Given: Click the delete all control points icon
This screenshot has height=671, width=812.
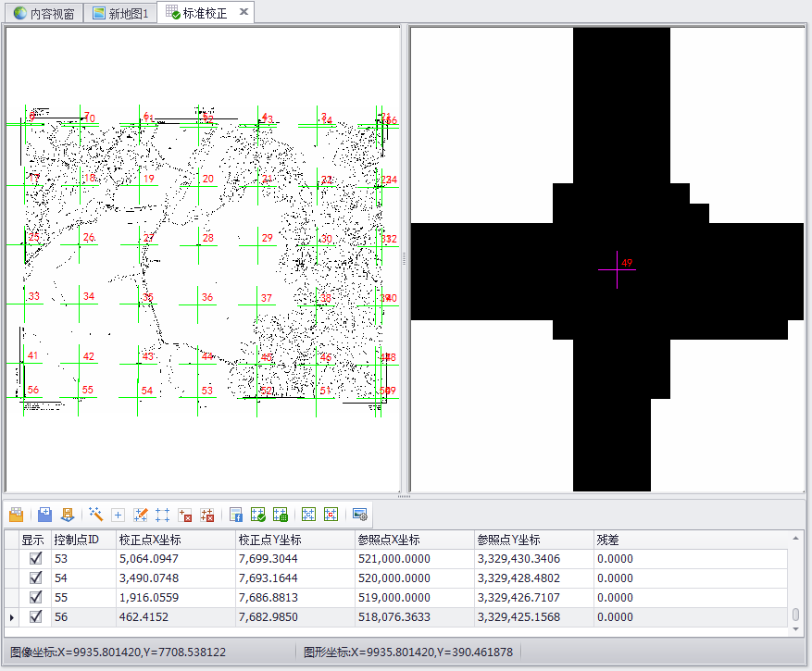Looking at the screenshot, I should [x=207, y=515].
